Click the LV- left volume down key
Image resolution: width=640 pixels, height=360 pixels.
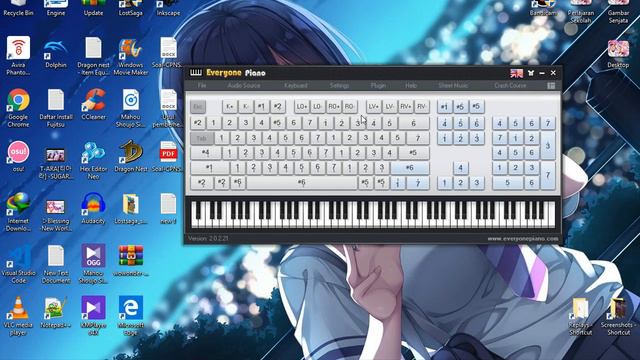(389, 107)
